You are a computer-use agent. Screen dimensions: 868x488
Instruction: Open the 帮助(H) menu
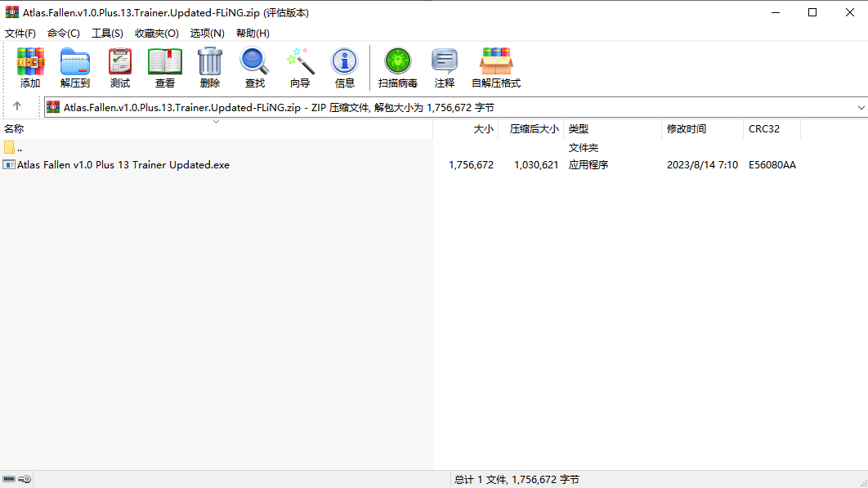coord(253,34)
